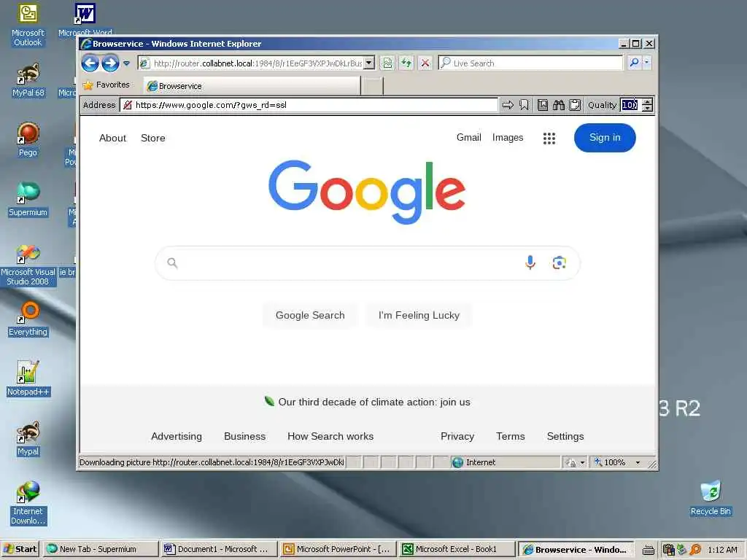
Task: Select the Microsoft Word desktop icon
Action: tap(85, 20)
